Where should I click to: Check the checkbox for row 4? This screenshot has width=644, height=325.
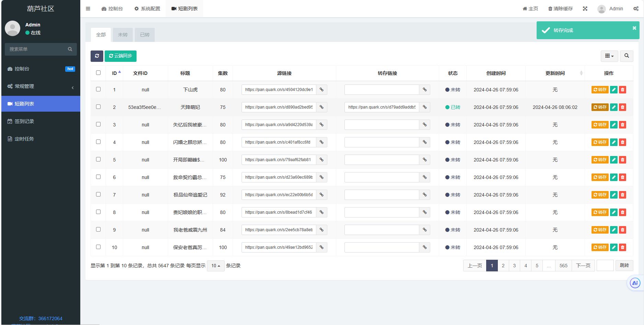tap(98, 142)
